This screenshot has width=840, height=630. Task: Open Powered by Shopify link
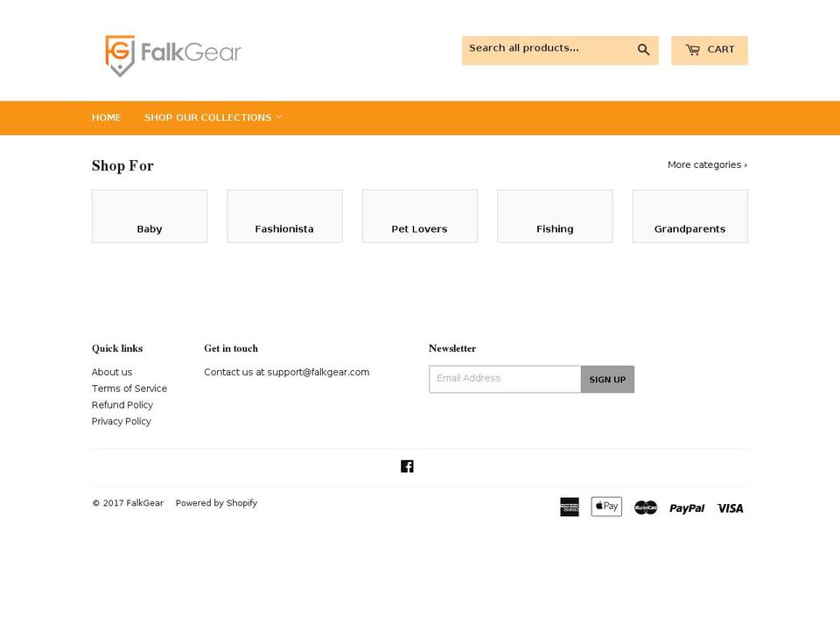point(216,503)
